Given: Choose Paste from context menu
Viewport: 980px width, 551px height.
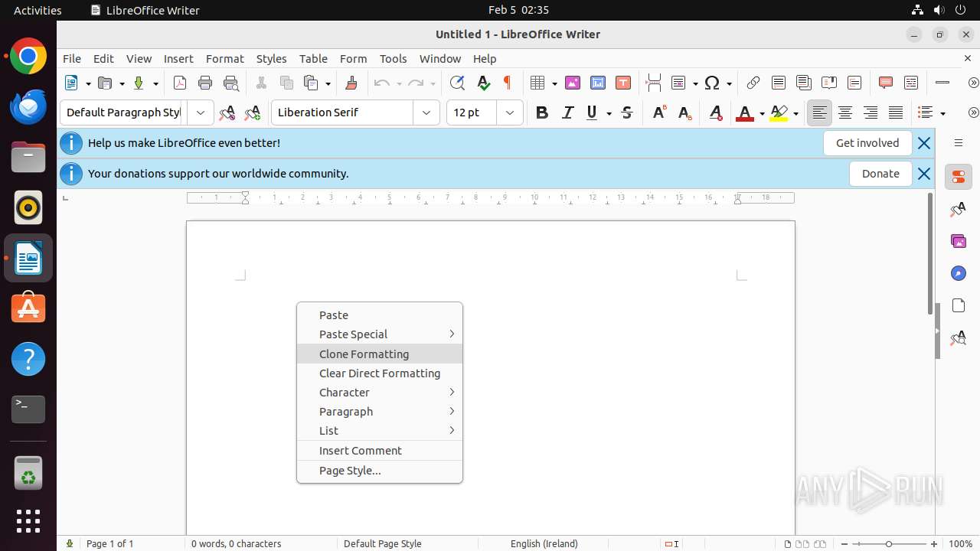Looking at the screenshot, I should [x=380, y=315].
